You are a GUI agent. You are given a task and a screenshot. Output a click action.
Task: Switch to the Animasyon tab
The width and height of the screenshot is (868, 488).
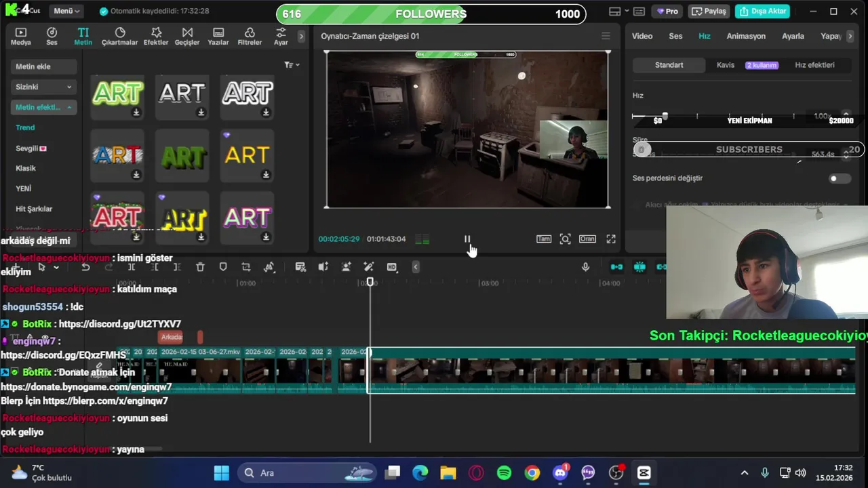coord(746,36)
